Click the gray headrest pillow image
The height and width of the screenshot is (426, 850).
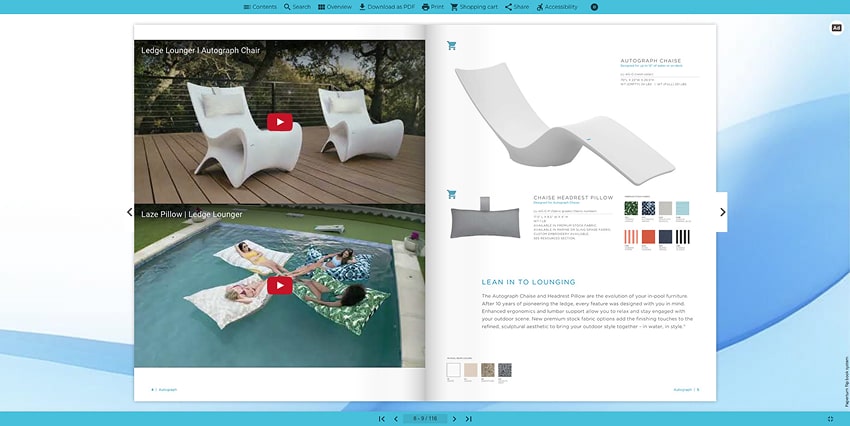click(485, 220)
